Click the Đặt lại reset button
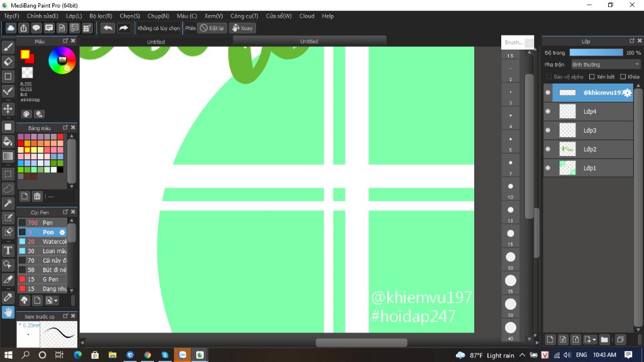Screen dimensions: 644x362 212,28
